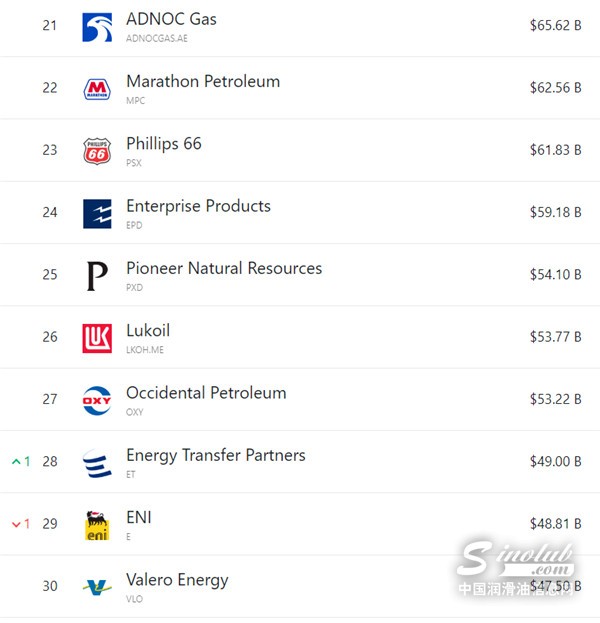Click the Pioneer Natural Resources P logo
Image resolution: width=600 pixels, height=623 pixels.
coord(97,276)
